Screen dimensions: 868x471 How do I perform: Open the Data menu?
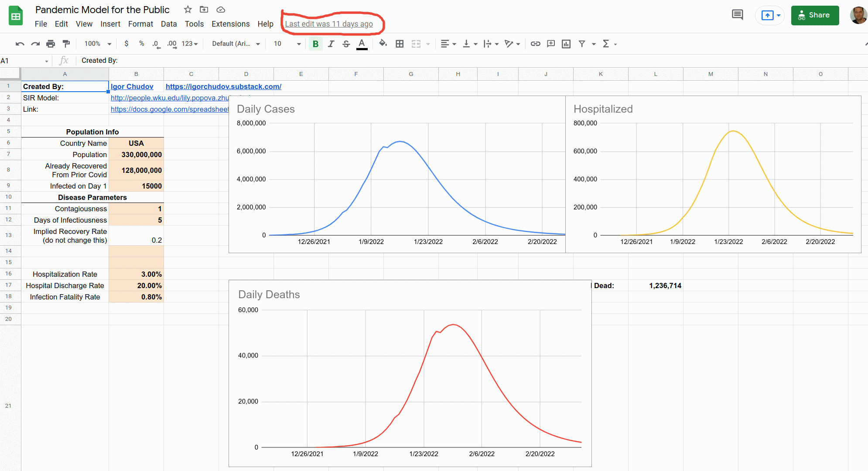coord(169,24)
